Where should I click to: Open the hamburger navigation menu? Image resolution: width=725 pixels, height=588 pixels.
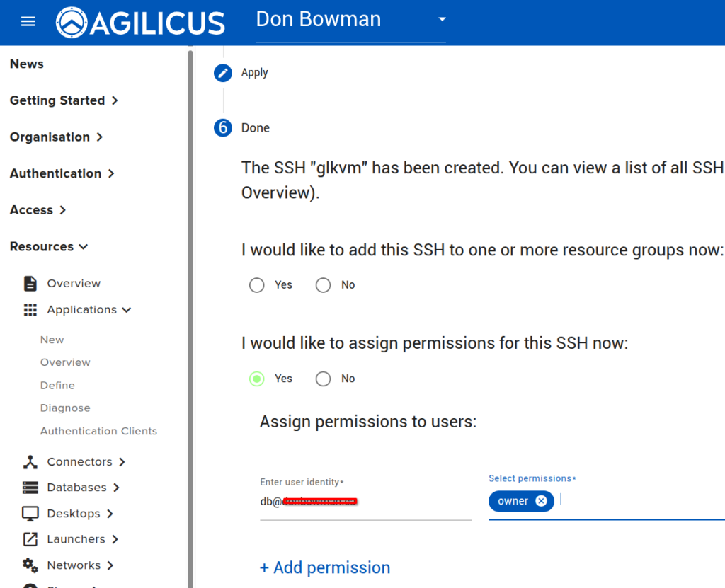tap(28, 21)
